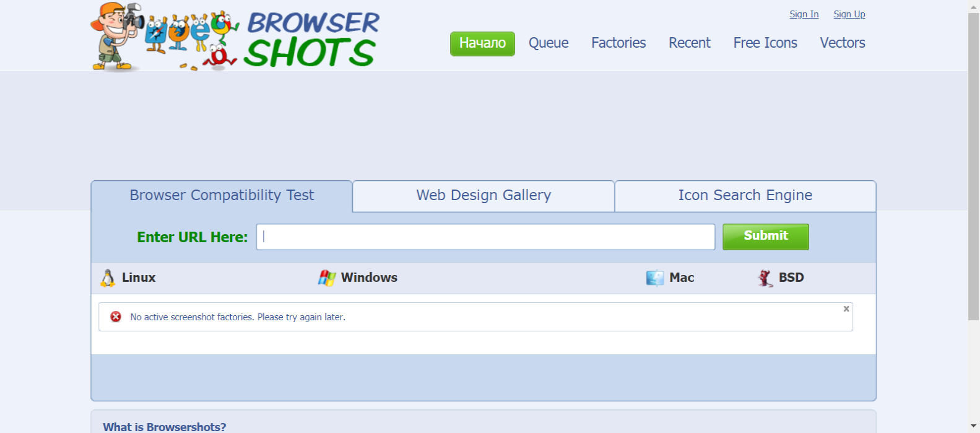
Task: Dismiss the no active factories message
Action: [846, 309]
